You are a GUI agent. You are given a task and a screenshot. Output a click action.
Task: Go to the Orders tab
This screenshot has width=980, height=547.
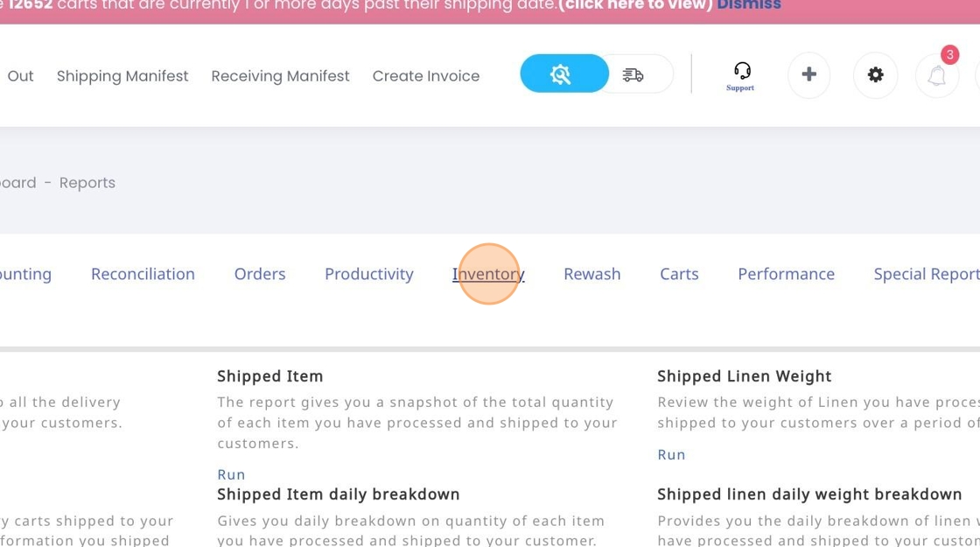pyautogui.click(x=260, y=274)
